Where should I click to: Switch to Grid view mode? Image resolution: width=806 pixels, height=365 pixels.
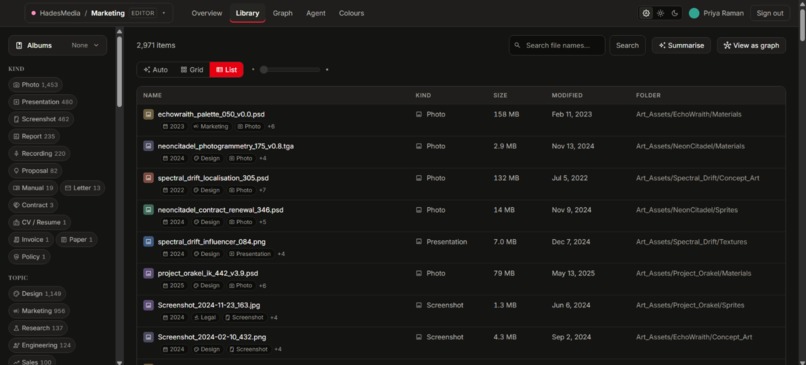tap(192, 69)
